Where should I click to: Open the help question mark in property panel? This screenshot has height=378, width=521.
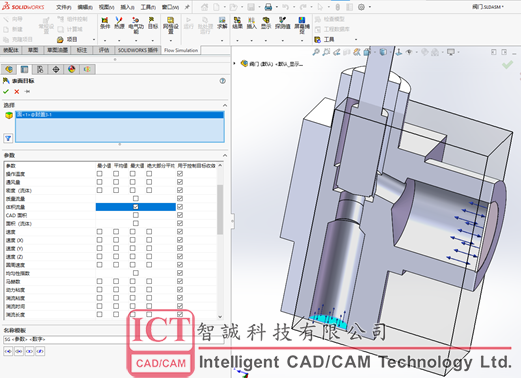223,81
